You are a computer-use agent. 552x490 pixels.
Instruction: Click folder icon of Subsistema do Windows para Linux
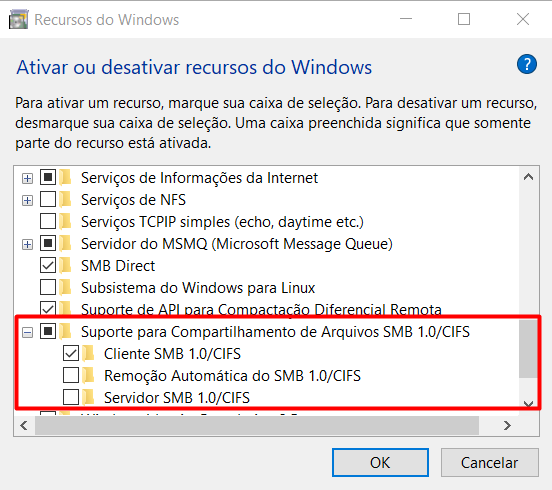pos(65,288)
